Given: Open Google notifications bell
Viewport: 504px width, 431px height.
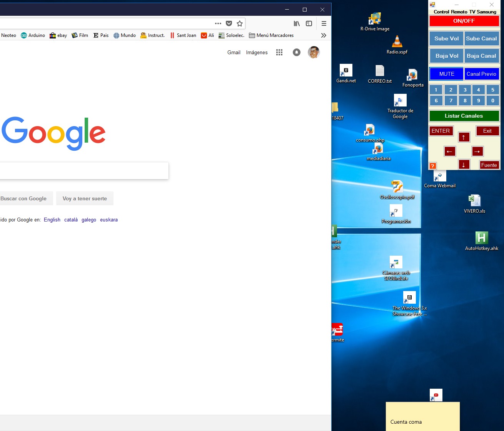Looking at the screenshot, I should tap(296, 52).
